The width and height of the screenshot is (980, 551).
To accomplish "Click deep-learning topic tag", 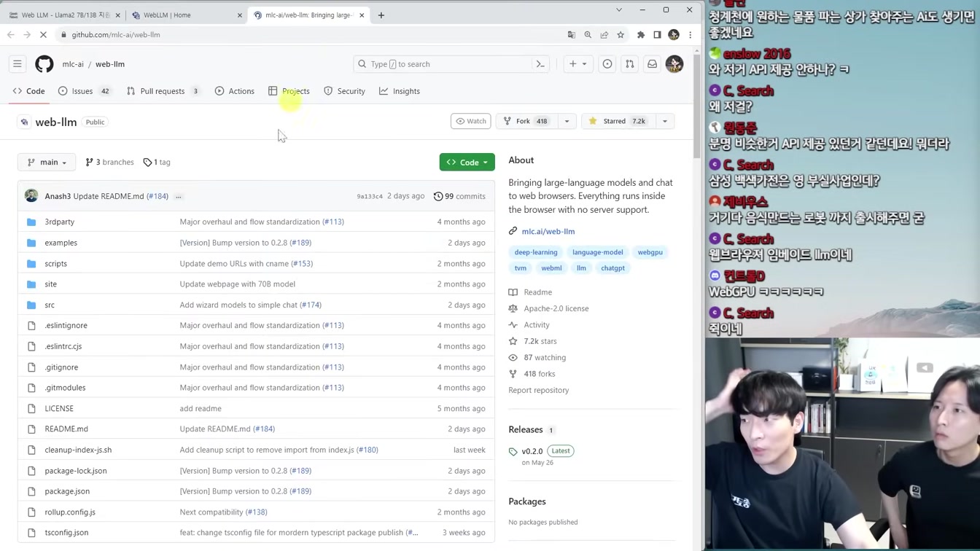I will (x=536, y=252).
